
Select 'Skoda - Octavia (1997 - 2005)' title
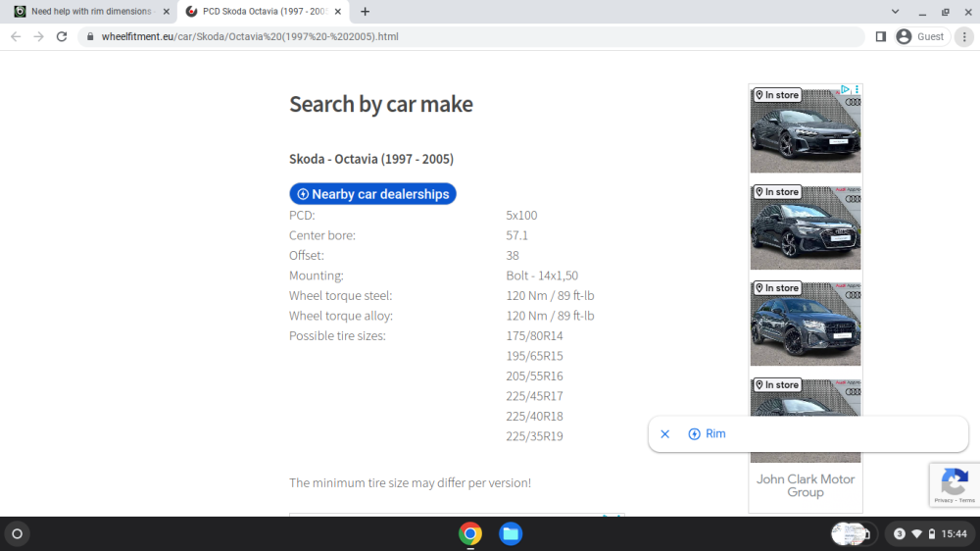click(x=371, y=159)
